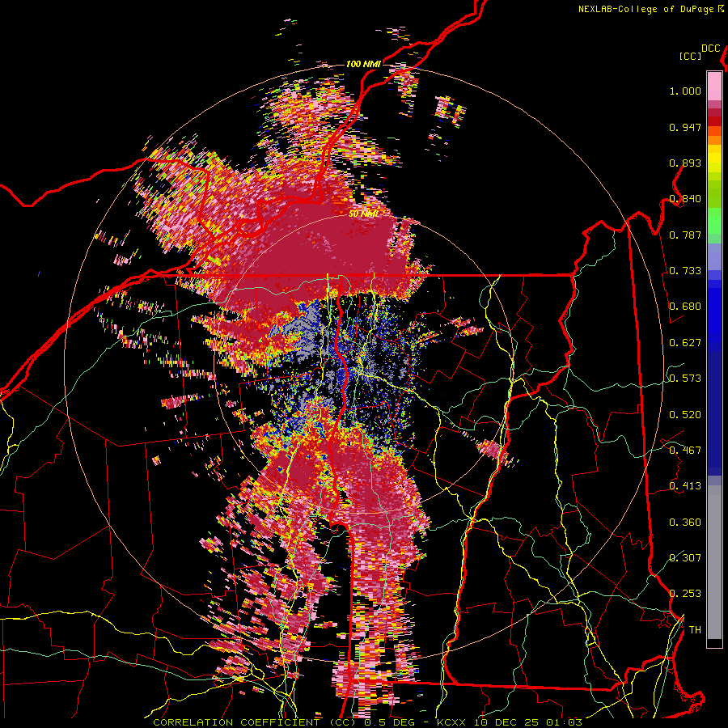Select the 0.733 legend value
The height and width of the screenshot is (728, 728).
click(x=685, y=271)
